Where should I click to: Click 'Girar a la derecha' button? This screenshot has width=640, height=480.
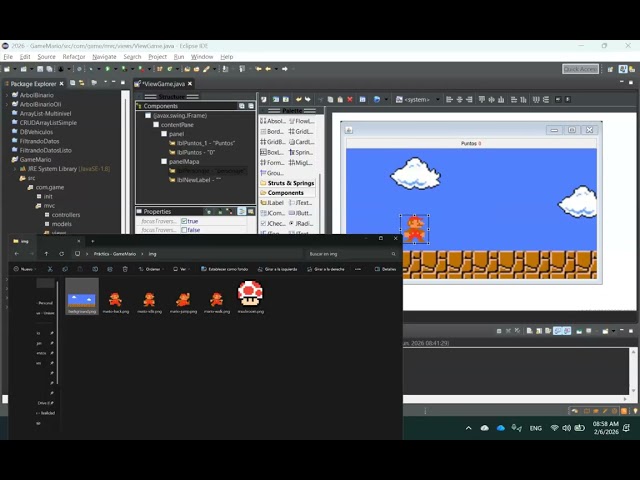[326, 269]
